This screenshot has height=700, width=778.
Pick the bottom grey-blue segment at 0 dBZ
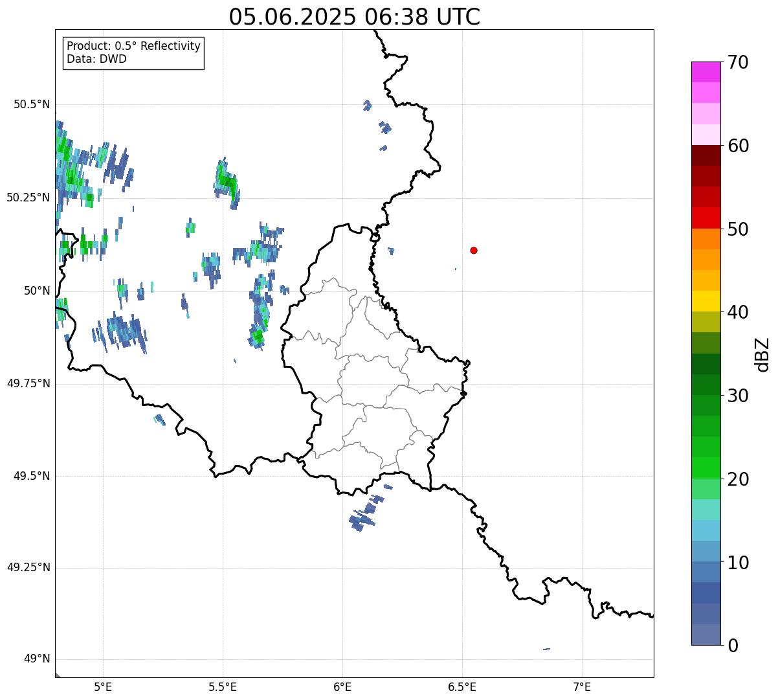pos(706,635)
